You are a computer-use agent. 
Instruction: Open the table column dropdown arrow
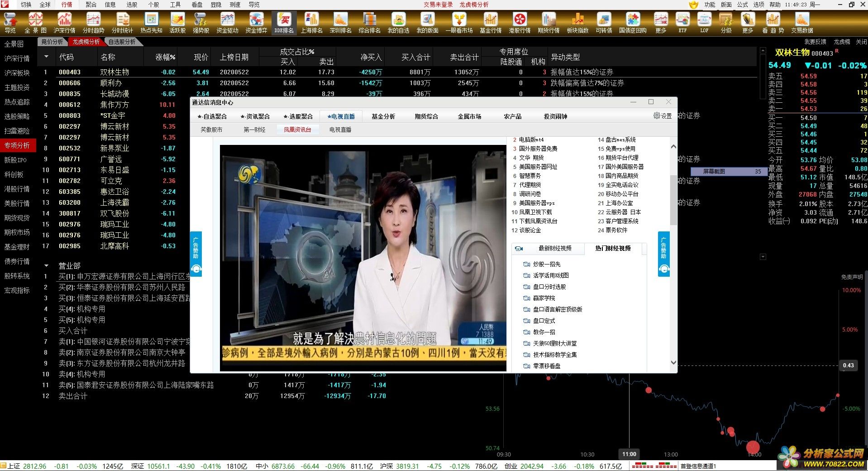[46, 57]
